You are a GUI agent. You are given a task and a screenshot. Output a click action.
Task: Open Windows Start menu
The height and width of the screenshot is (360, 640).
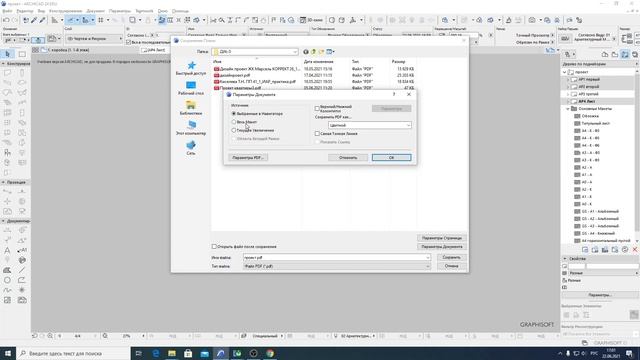click(x=8, y=353)
